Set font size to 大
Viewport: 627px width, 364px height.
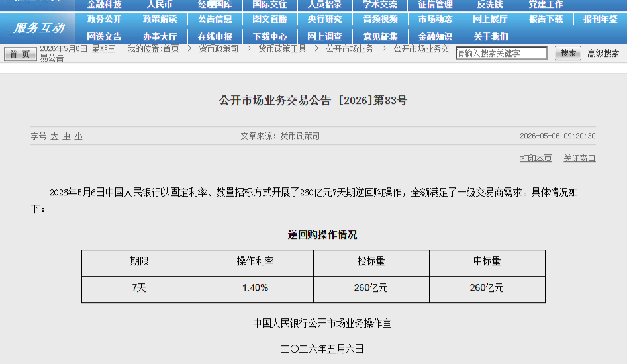54,136
